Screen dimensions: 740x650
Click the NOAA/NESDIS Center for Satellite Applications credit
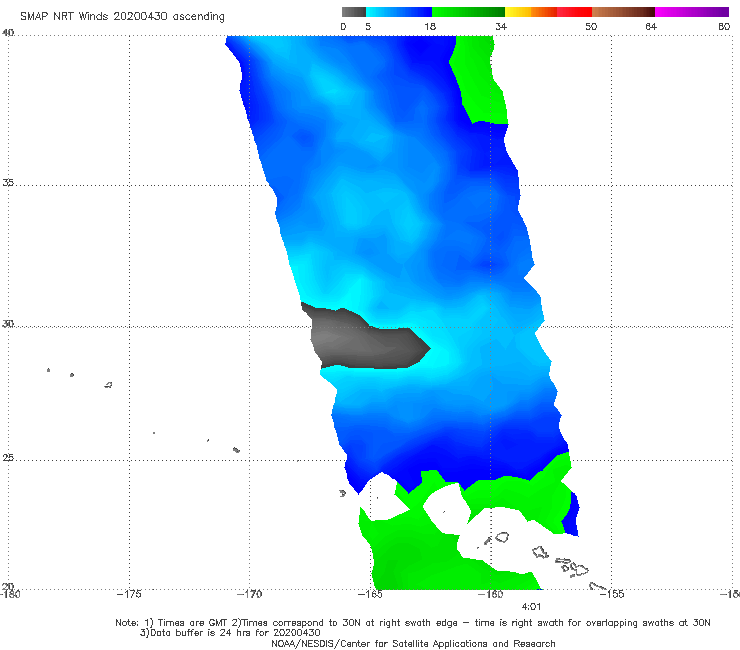click(413, 644)
